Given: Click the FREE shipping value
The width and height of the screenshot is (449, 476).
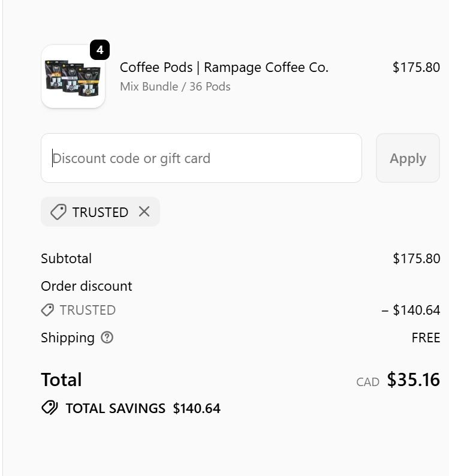Looking at the screenshot, I should 426,338.
